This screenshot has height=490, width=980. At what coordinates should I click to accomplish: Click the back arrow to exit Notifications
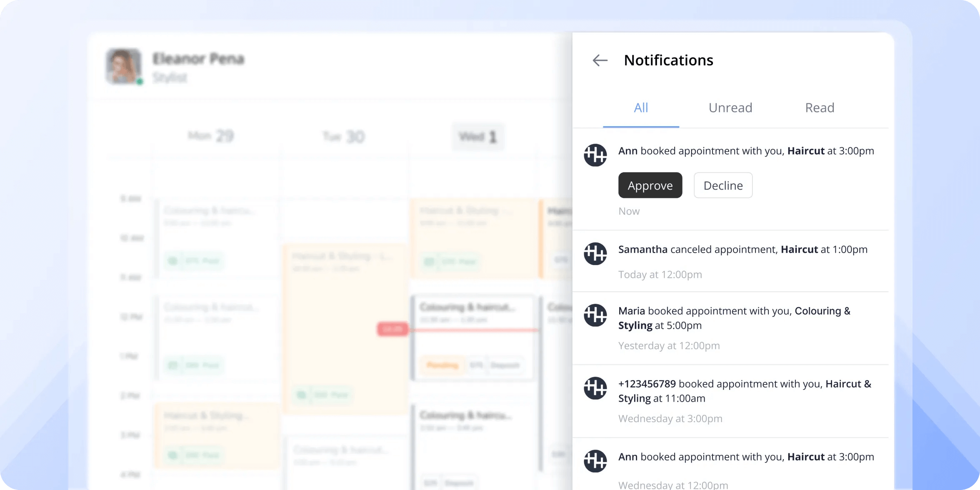click(x=599, y=60)
